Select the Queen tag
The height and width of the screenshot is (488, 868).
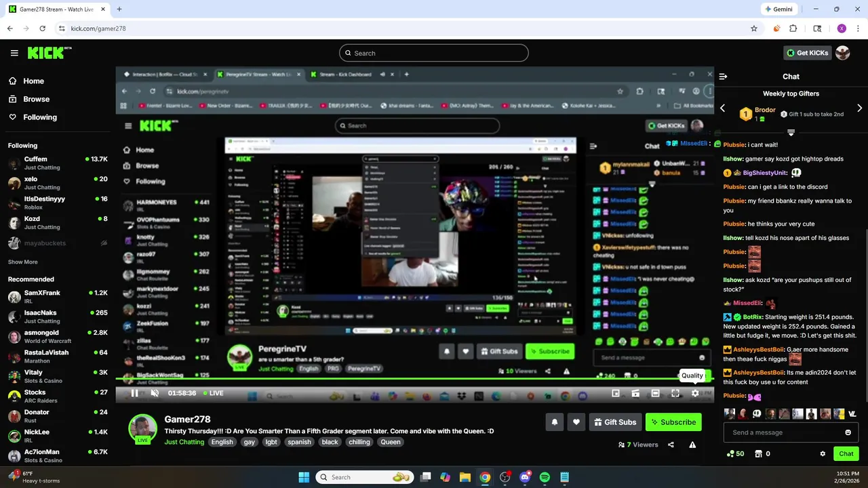[x=391, y=442]
